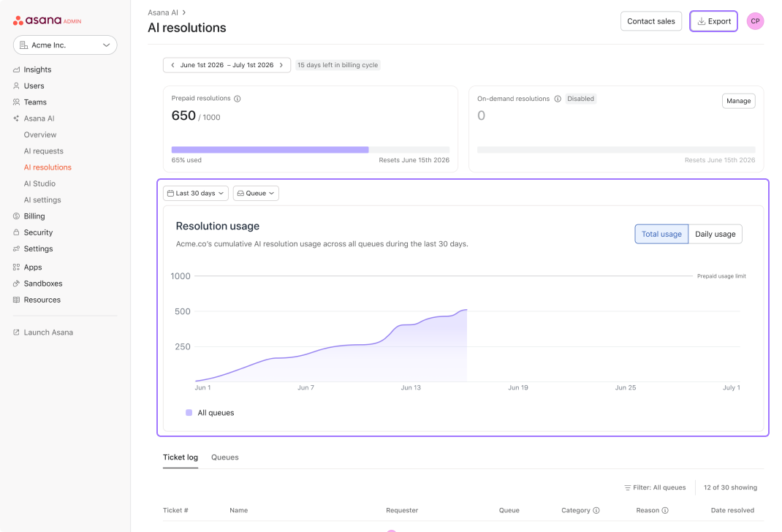
Task: Switch chart to Total usage
Action: pos(661,234)
